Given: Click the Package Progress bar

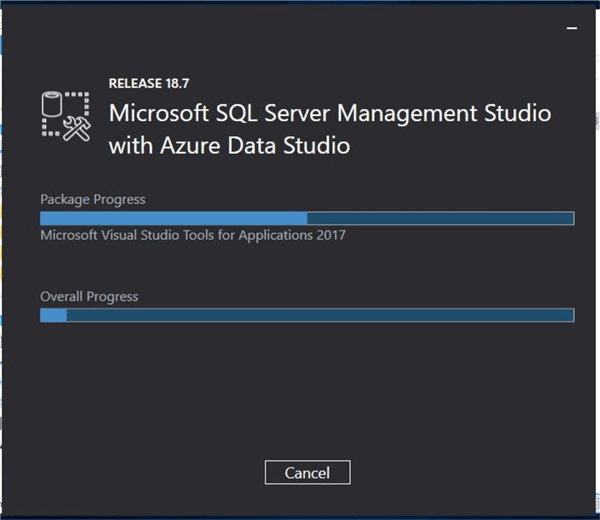Looking at the screenshot, I should (x=306, y=219).
